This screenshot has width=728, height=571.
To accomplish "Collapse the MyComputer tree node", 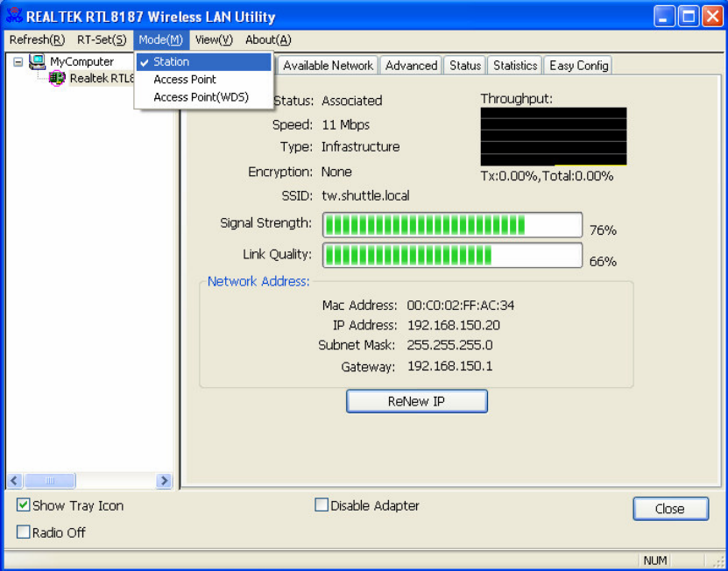I will tap(18, 62).
